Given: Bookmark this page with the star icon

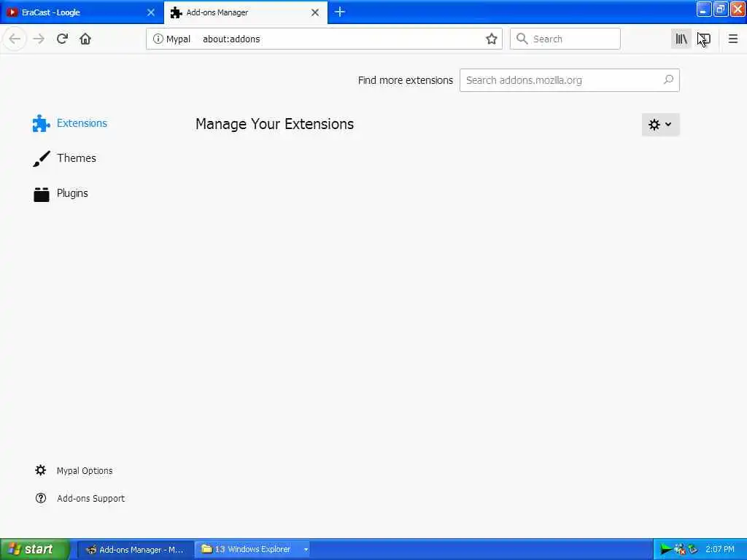Looking at the screenshot, I should [491, 39].
